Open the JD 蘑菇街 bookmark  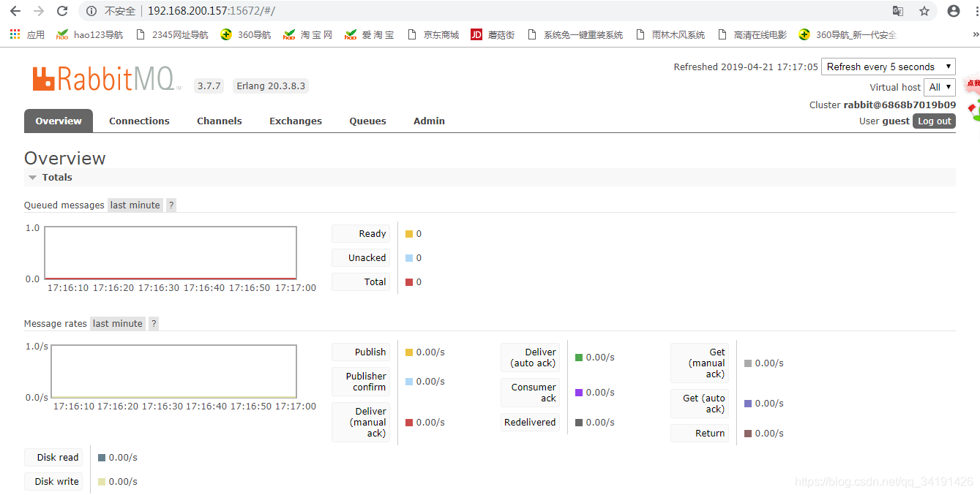(493, 34)
